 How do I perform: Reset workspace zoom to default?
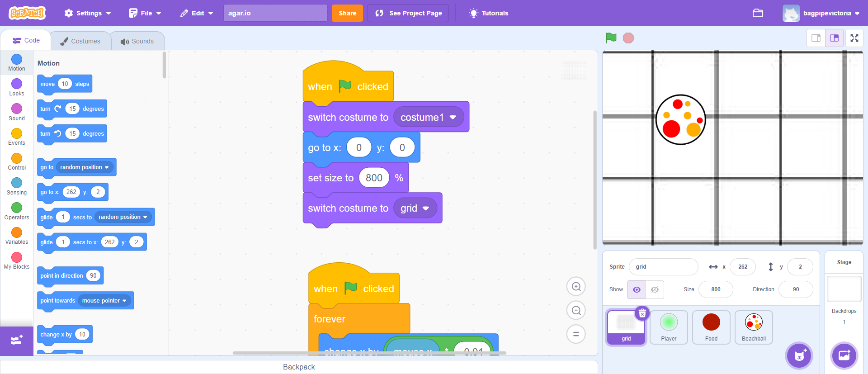[x=576, y=334]
